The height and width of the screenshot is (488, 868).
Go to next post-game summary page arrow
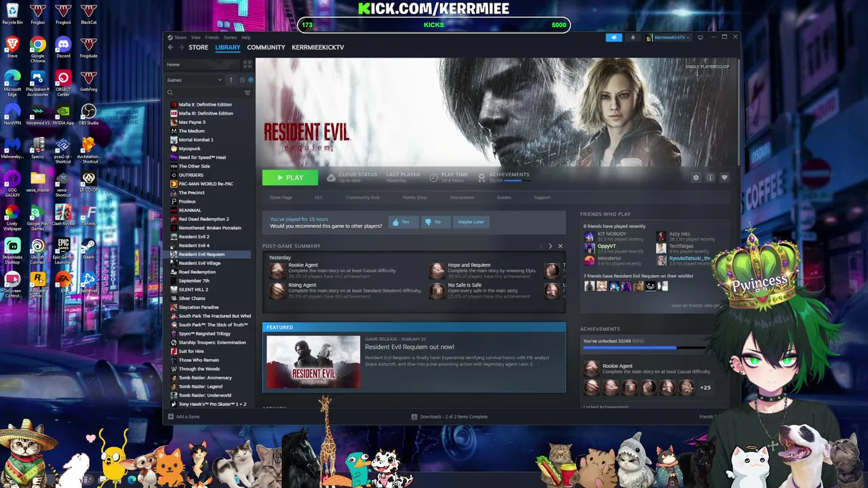click(550, 246)
